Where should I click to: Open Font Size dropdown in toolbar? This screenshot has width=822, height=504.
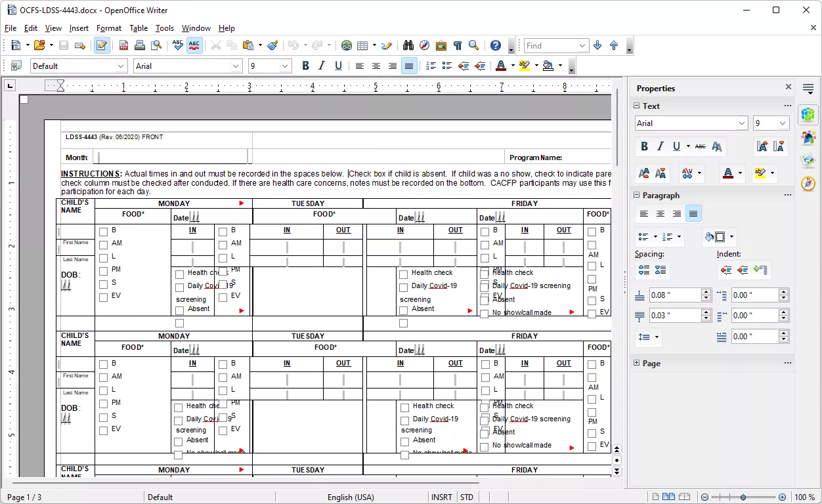286,66
